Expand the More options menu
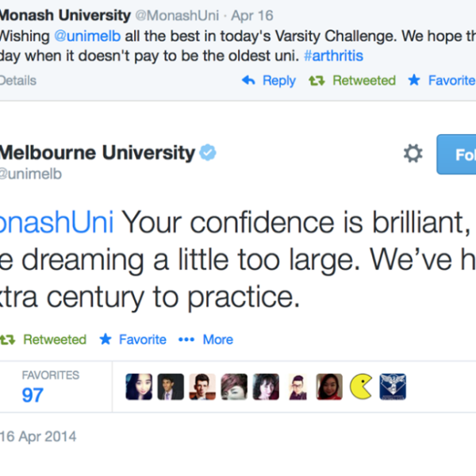 click(x=206, y=340)
